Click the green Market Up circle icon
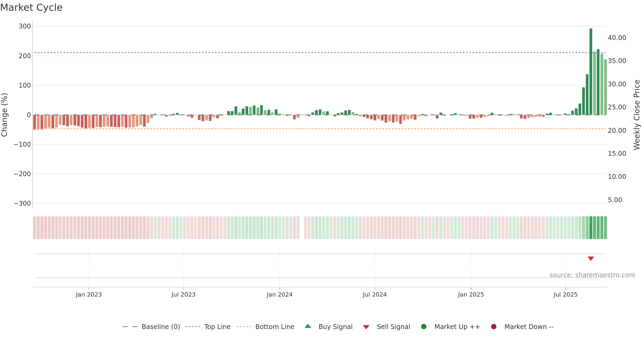The image size is (644, 362). click(x=424, y=327)
